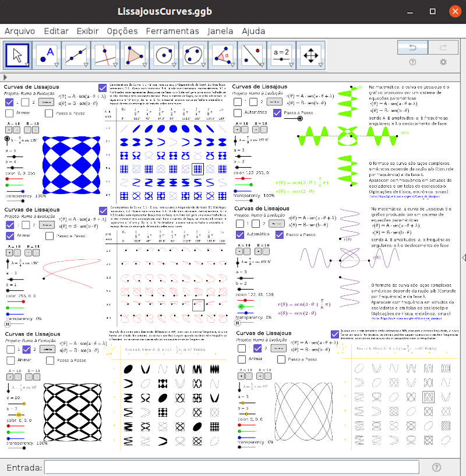Open the Ajuda menu
The height and width of the screenshot is (476, 466).
253,31
